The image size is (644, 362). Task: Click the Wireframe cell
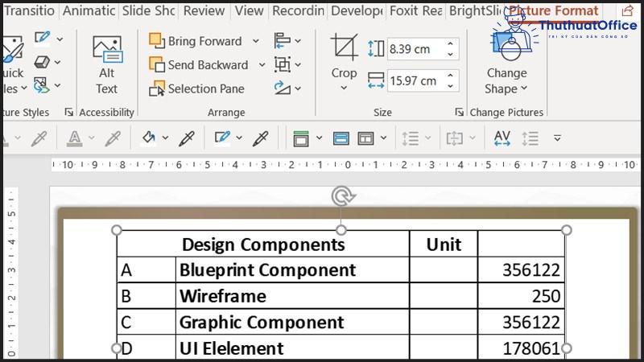292,296
